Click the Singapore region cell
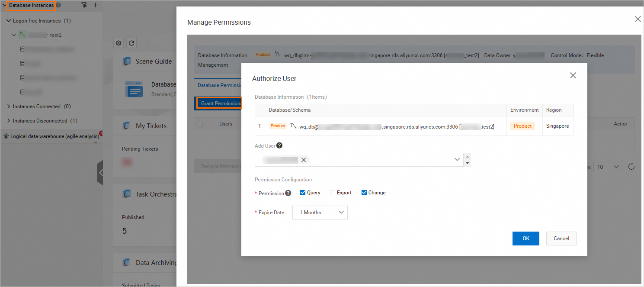644x287 pixels. [557, 126]
